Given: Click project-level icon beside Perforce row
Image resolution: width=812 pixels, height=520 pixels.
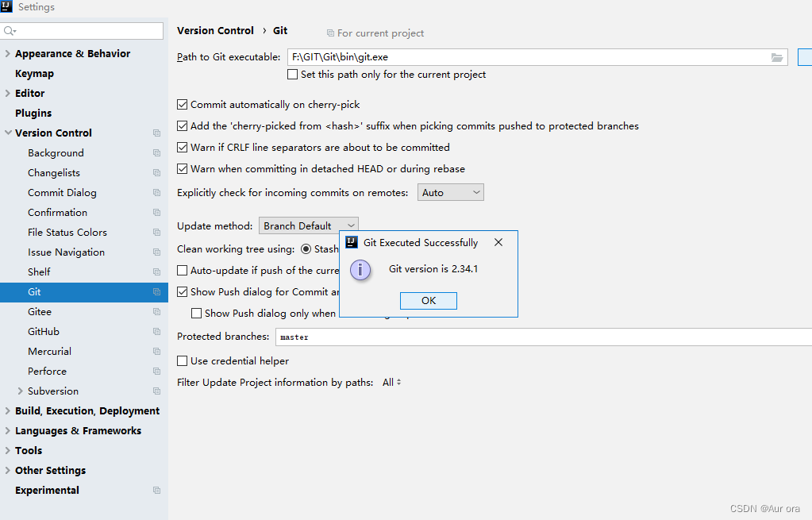Looking at the screenshot, I should [x=156, y=372].
